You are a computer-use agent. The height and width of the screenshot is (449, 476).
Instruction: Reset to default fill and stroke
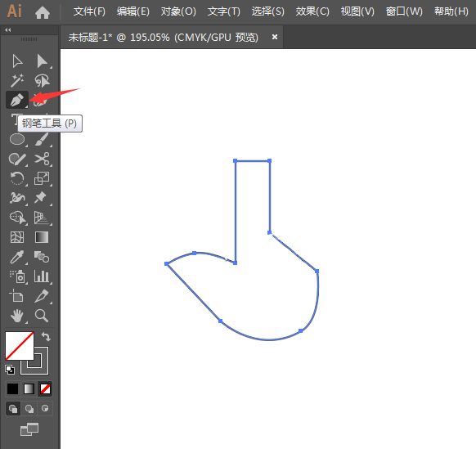pyautogui.click(x=10, y=370)
